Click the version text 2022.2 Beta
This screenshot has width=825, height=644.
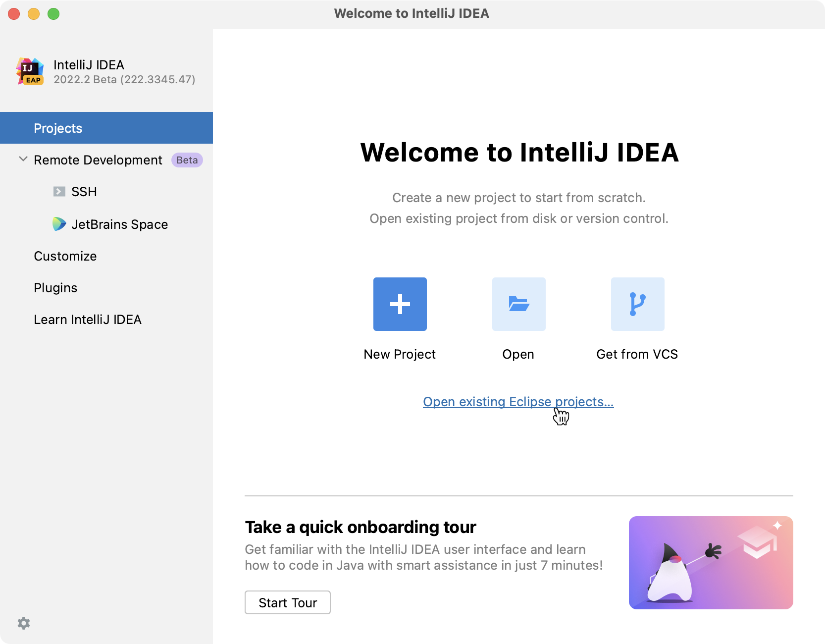click(124, 80)
